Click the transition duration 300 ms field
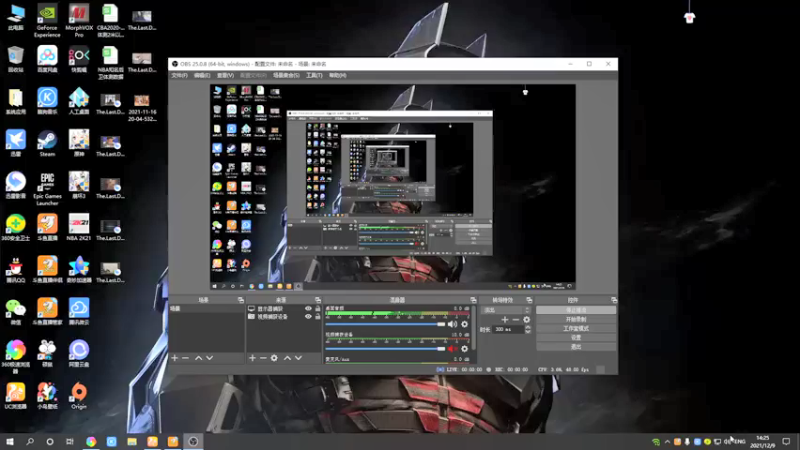Image resolution: width=800 pixels, height=450 pixels. [508, 330]
